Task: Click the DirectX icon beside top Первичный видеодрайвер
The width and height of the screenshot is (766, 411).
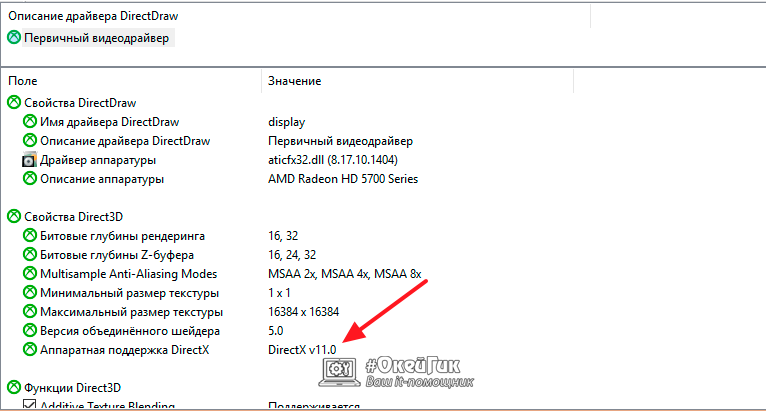Action: click(14, 37)
